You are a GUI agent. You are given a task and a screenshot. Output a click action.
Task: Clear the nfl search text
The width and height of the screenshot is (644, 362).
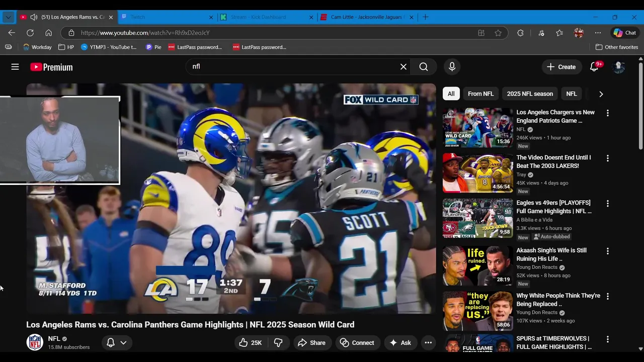pyautogui.click(x=404, y=67)
